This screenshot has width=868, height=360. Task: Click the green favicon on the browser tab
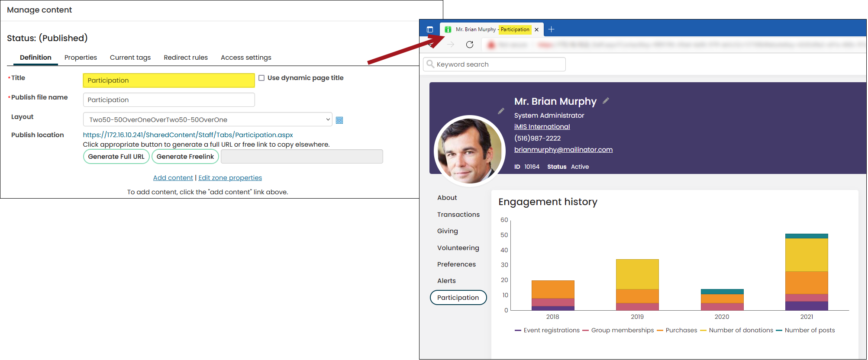[448, 29]
